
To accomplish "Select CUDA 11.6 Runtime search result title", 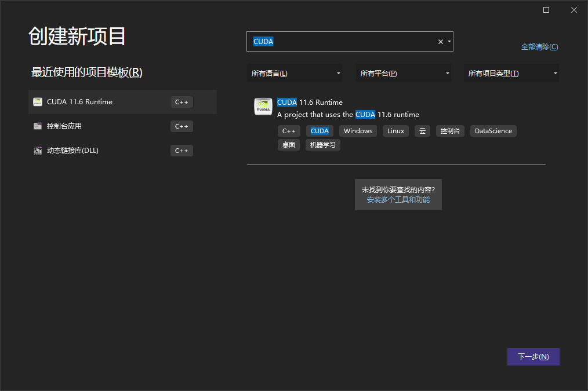I will point(310,103).
